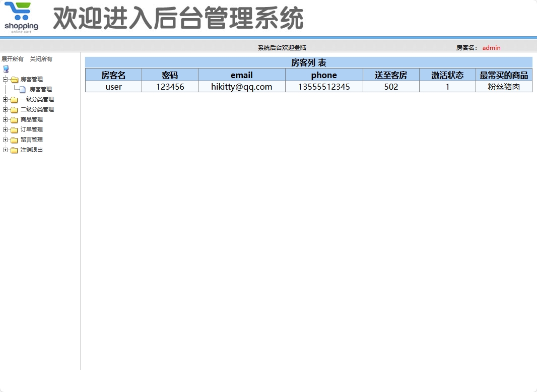Screen dimensions: 537x392
Task: Click the 房客列 表 table title bar
Action: coord(309,62)
